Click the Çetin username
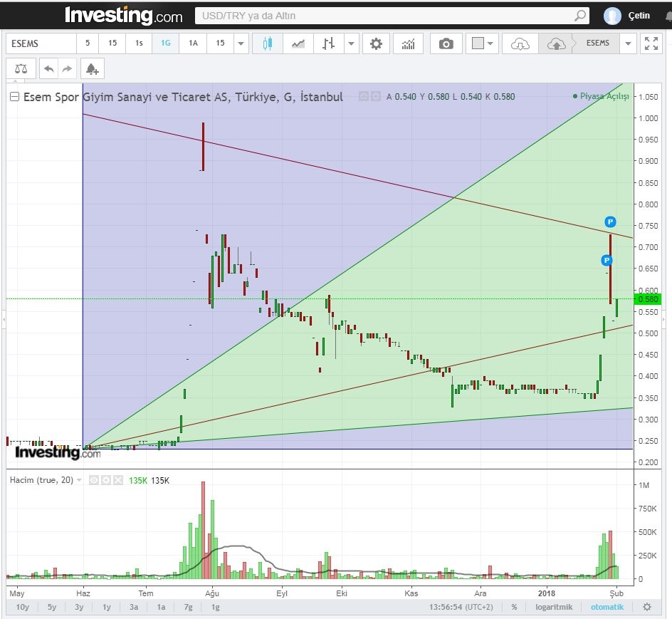672x619 pixels. [x=639, y=16]
